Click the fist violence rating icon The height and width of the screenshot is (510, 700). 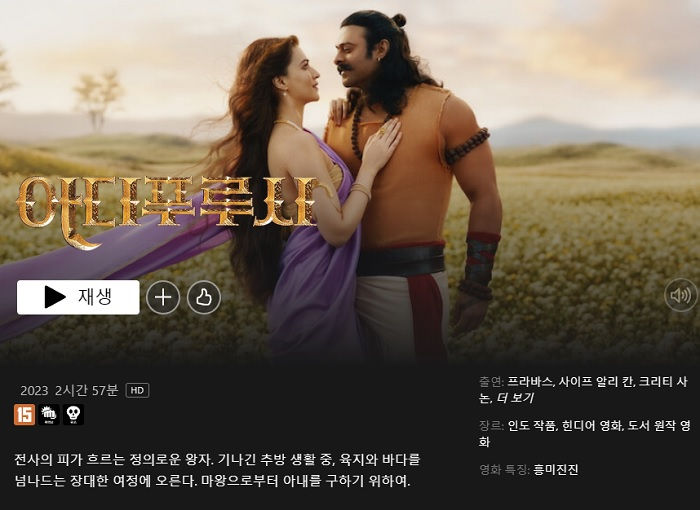(x=49, y=414)
